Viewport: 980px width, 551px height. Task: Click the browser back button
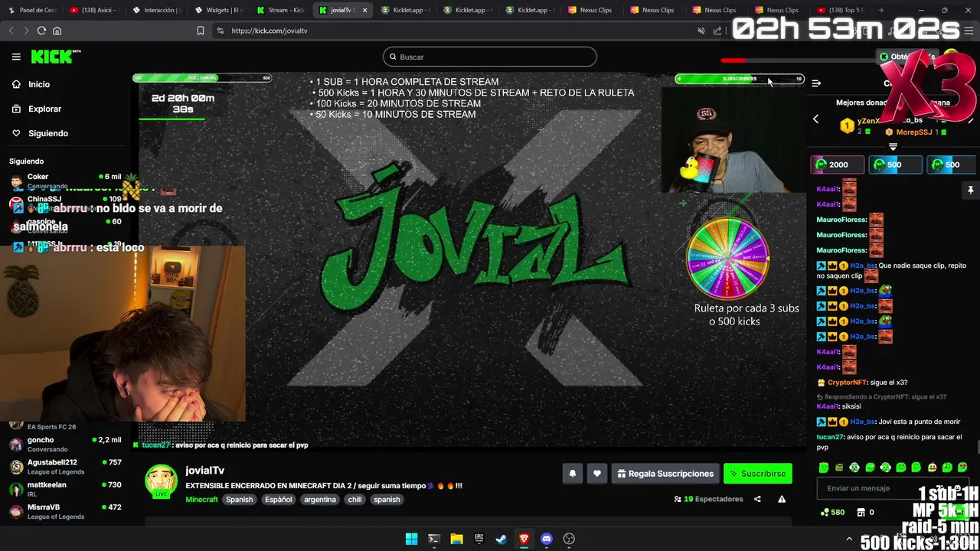[11, 31]
